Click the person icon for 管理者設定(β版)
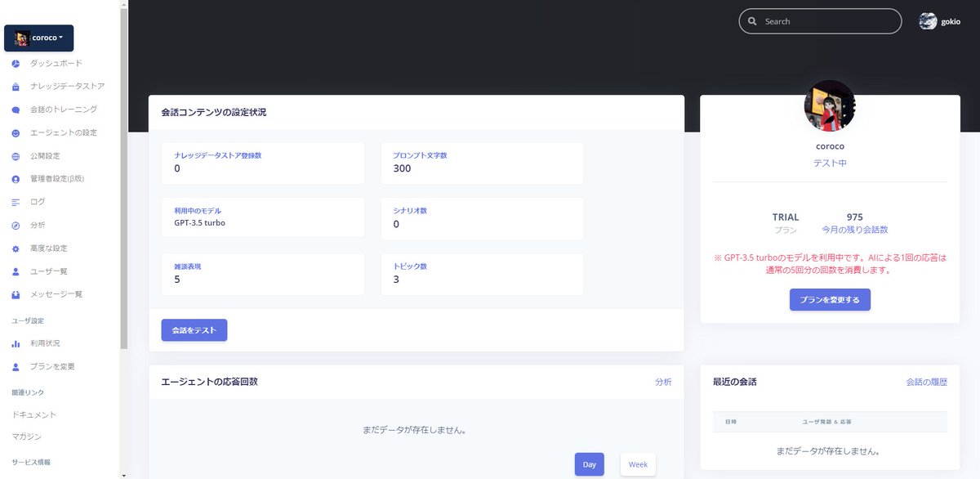Screen dimensions: 980x479 pos(16,179)
